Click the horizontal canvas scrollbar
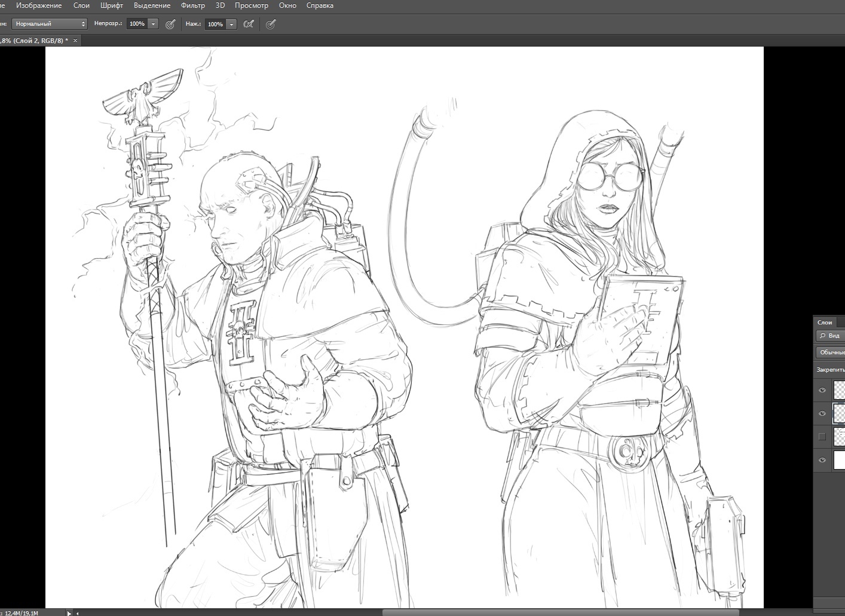 click(x=562, y=612)
